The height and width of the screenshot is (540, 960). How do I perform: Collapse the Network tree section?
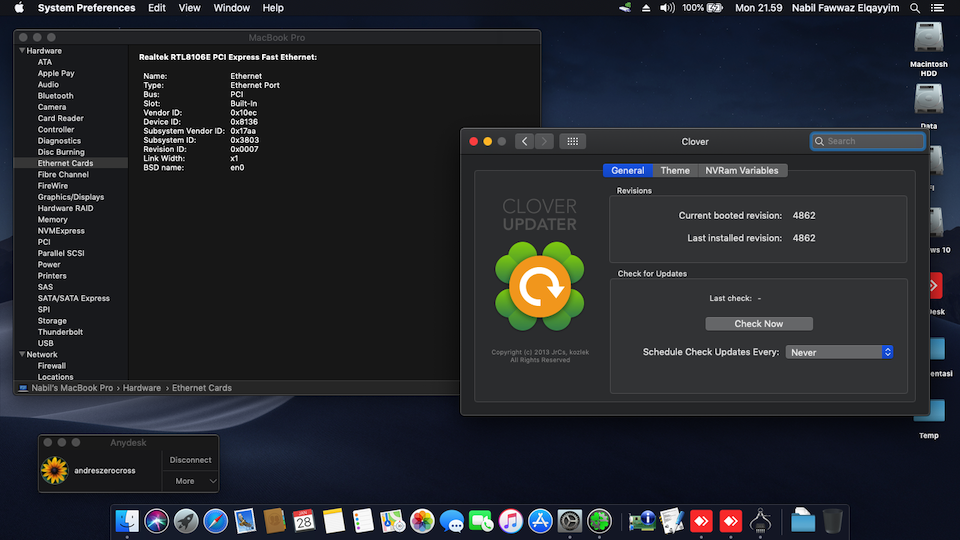[21, 355]
